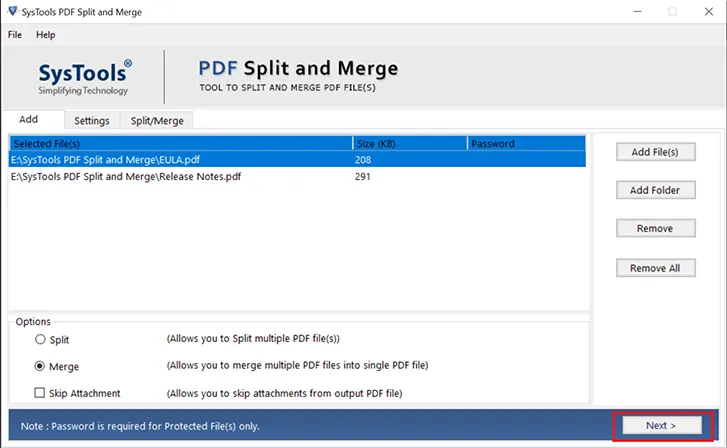727x448 pixels.
Task: Switch to the Settings tab
Action: (x=92, y=121)
